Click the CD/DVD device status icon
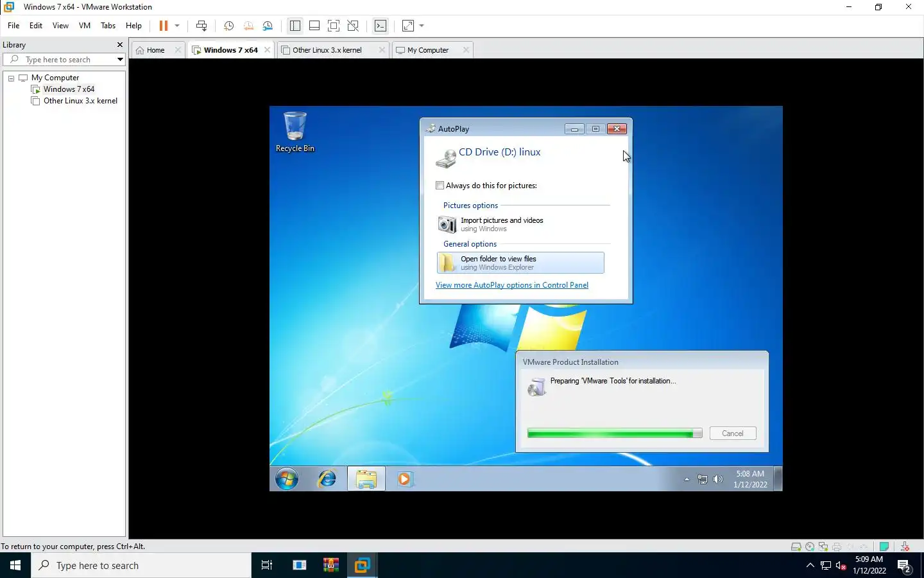This screenshot has width=924, height=578. 810,547
